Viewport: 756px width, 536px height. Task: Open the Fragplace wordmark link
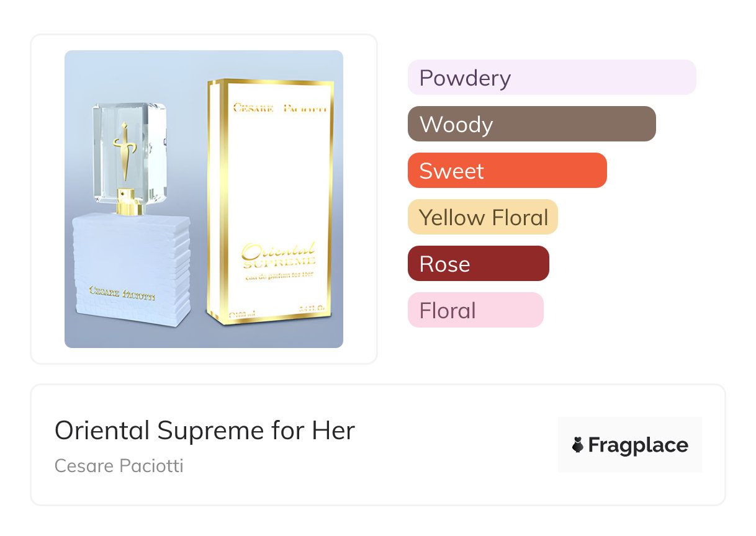[638, 445]
